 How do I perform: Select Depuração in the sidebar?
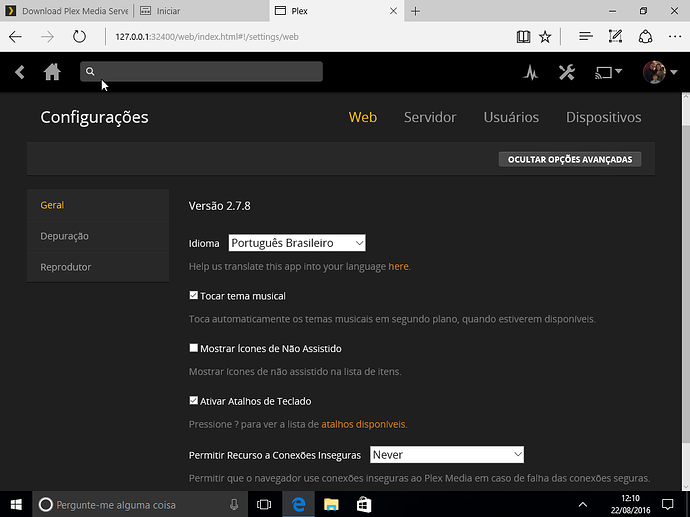pos(98,236)
